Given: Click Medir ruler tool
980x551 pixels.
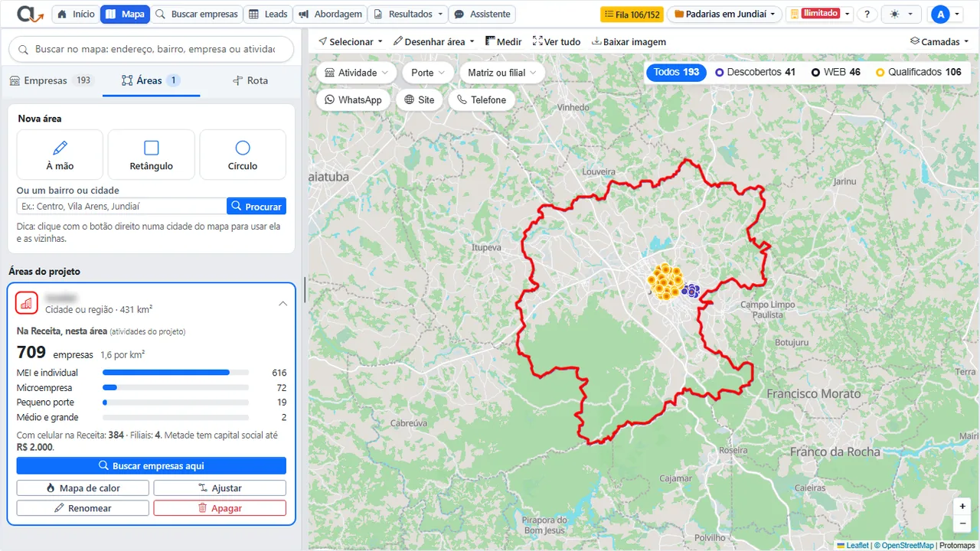Looking at the screenshot, I should 504,41.
